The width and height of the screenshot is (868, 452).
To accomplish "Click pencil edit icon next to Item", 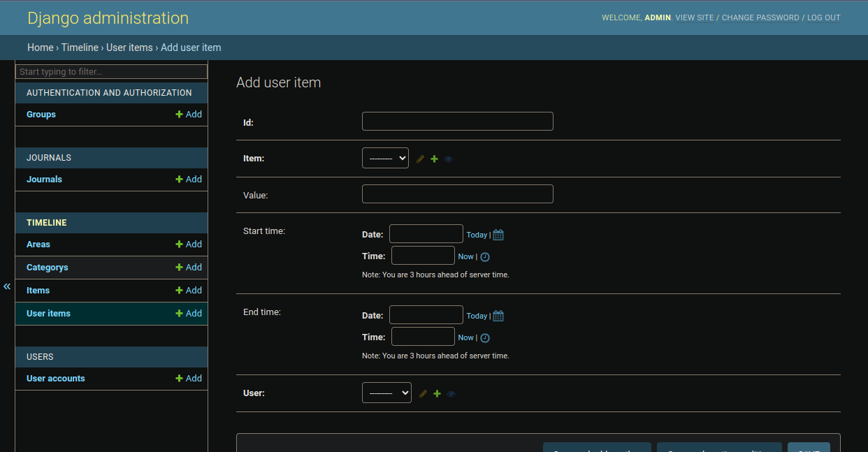I will point(420,159).
